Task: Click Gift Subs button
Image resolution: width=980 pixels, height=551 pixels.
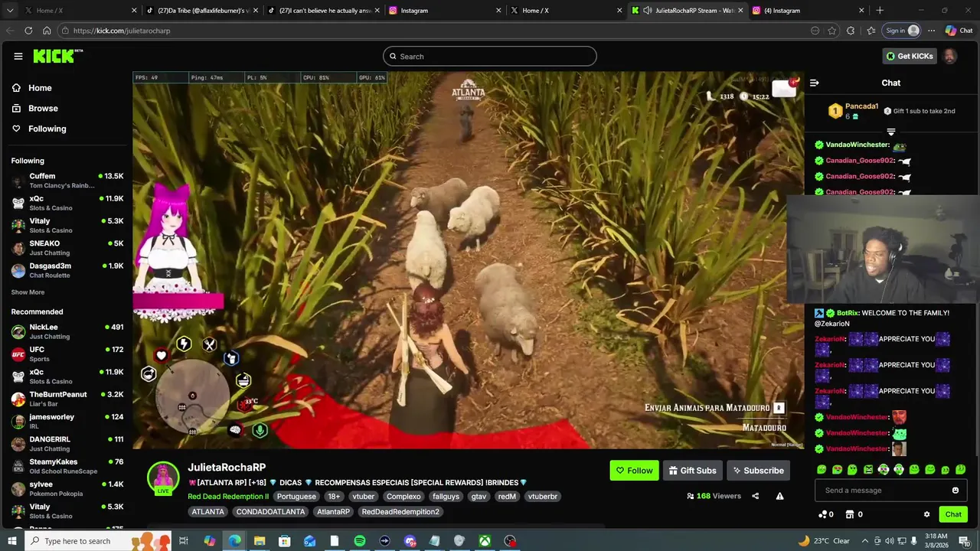Action: click(x=692, y=471)
